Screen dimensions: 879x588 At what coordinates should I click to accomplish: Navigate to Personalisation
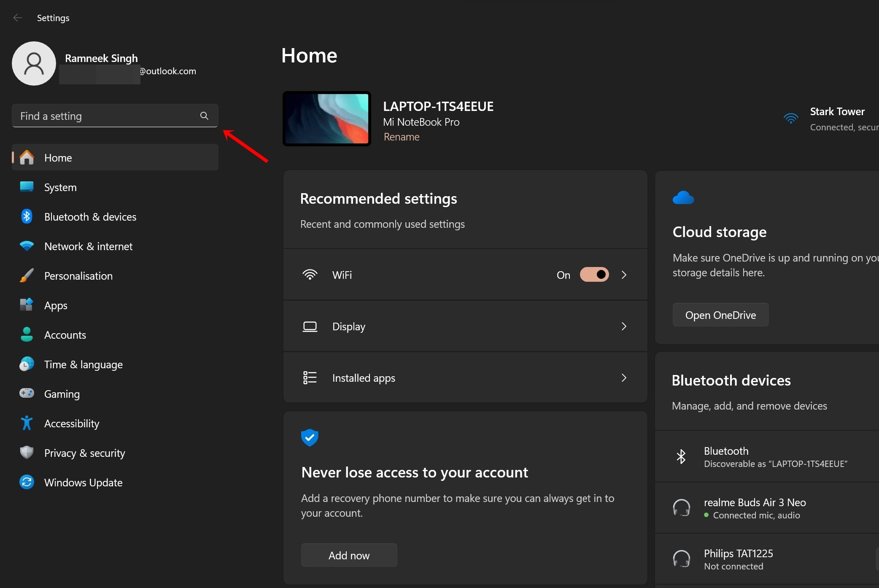point(115,275)
